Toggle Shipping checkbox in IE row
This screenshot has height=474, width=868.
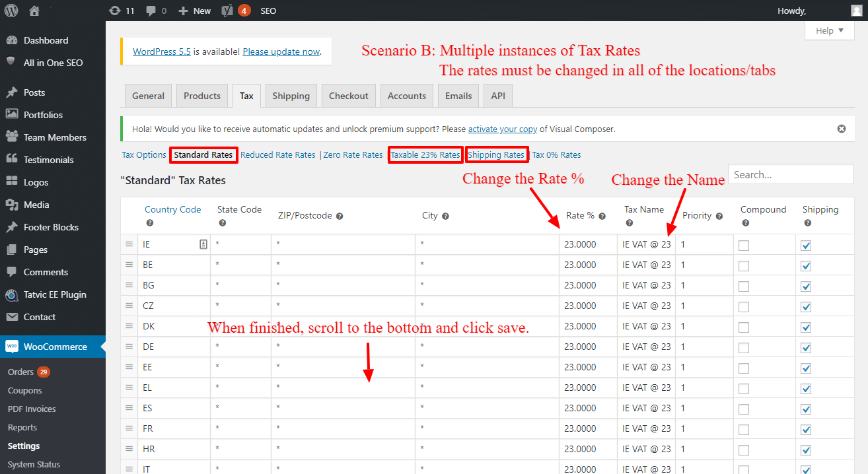(805, 245)
